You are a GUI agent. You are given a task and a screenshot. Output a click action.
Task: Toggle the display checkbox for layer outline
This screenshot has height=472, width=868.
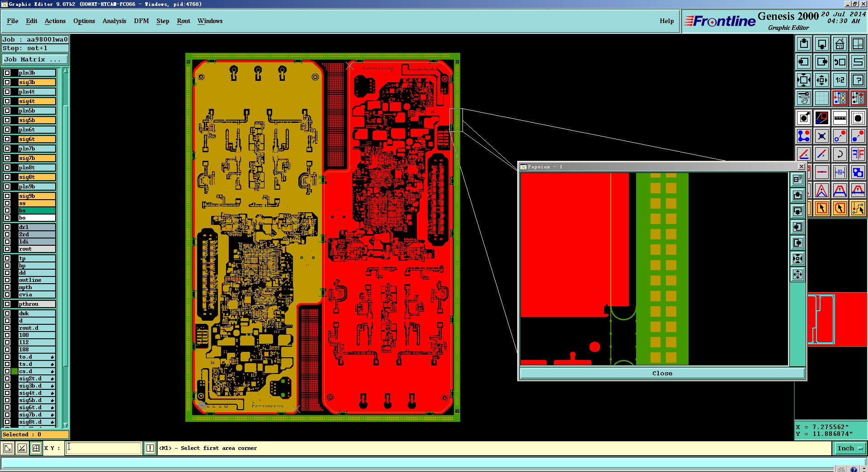(7, 280)
